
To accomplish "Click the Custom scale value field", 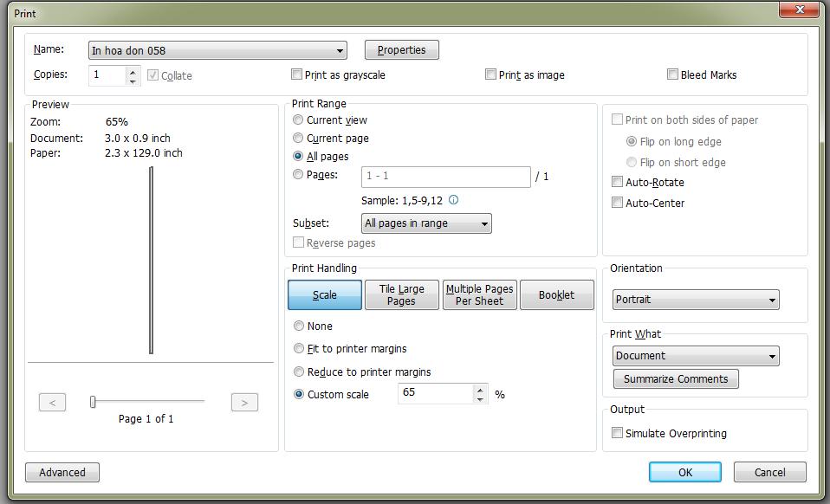I will click(x=436, y=393).
